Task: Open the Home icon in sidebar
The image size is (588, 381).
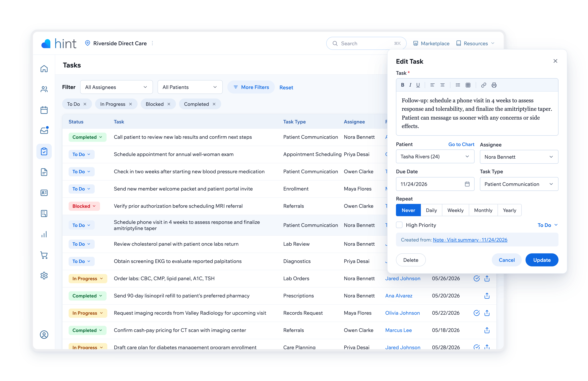Action: [x=44, y=69]
